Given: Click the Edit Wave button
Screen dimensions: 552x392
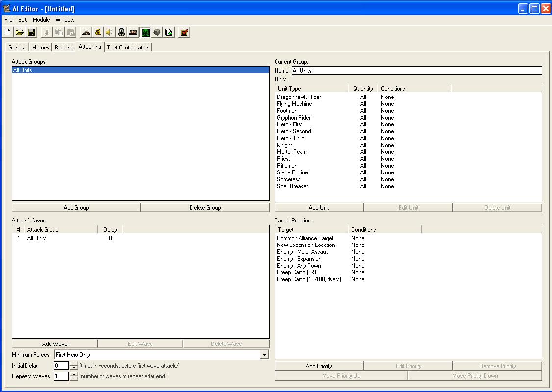Looking at the screenshot, I should pos(140,344).
